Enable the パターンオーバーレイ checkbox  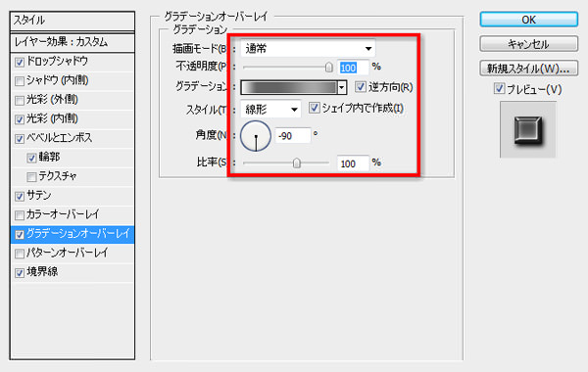pos(20,254)
